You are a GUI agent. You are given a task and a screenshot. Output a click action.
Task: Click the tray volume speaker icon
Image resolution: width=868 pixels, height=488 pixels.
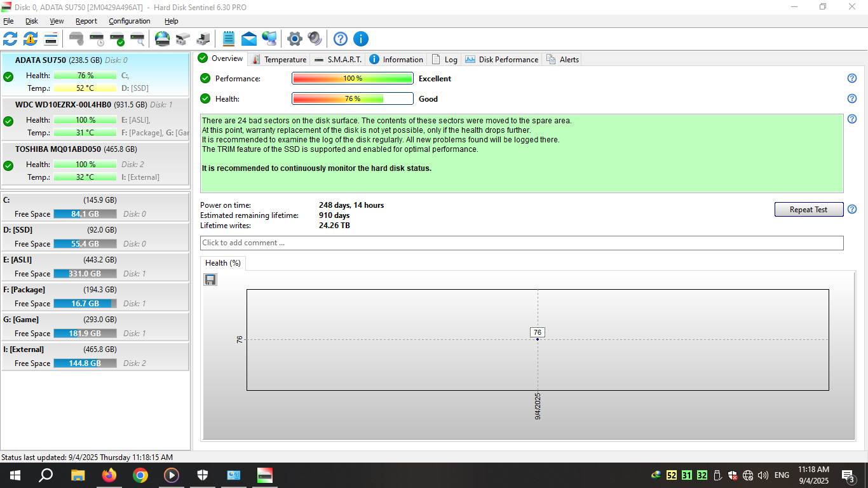[x=763, y=475]
